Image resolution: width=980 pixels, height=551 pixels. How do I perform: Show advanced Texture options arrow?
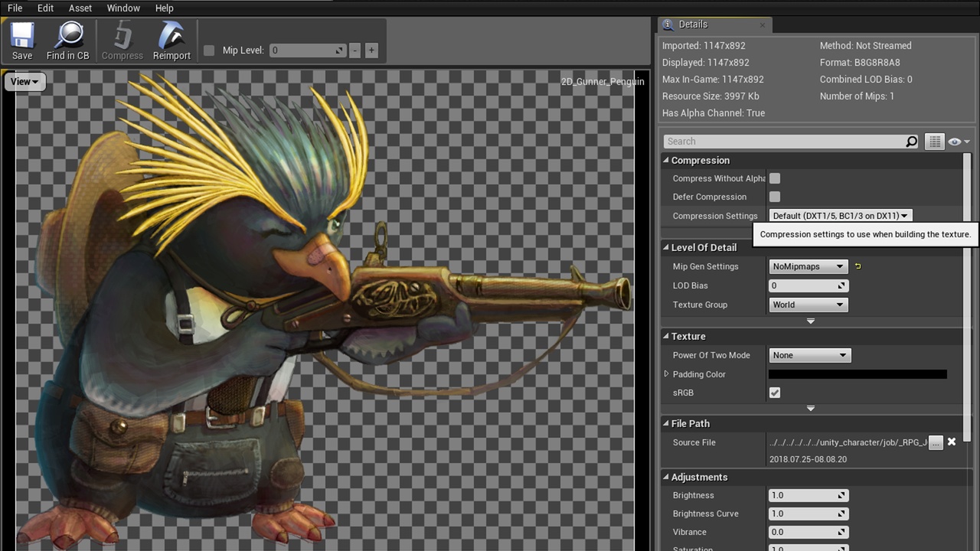(x=811, y=409)
